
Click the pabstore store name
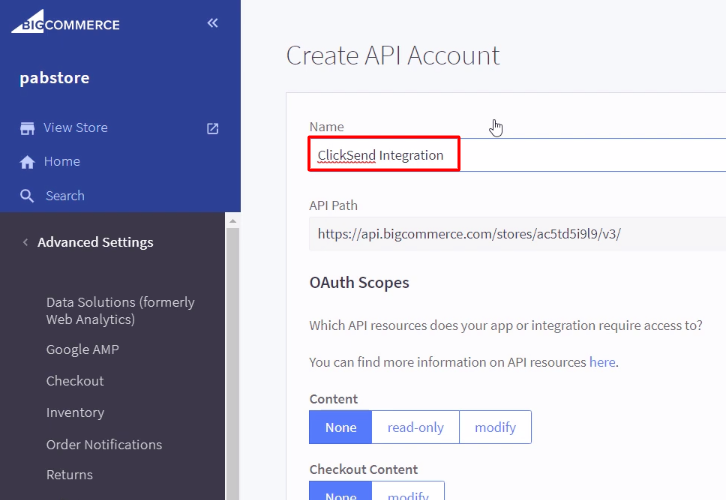point(55,78)
